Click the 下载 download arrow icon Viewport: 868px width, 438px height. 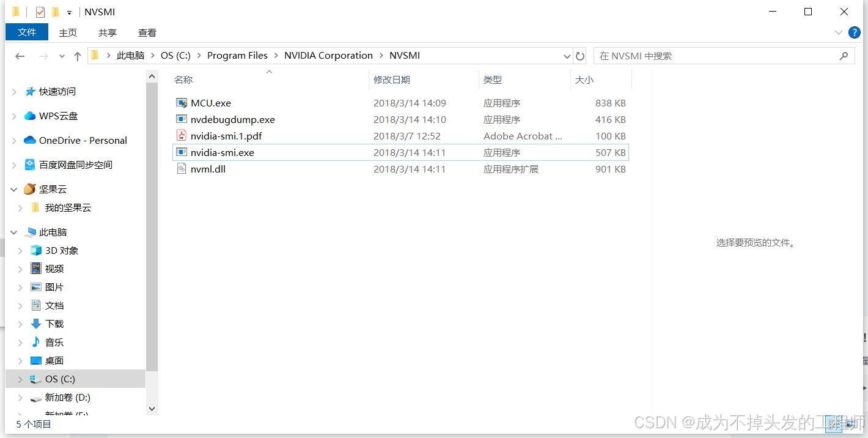(36, 324)
